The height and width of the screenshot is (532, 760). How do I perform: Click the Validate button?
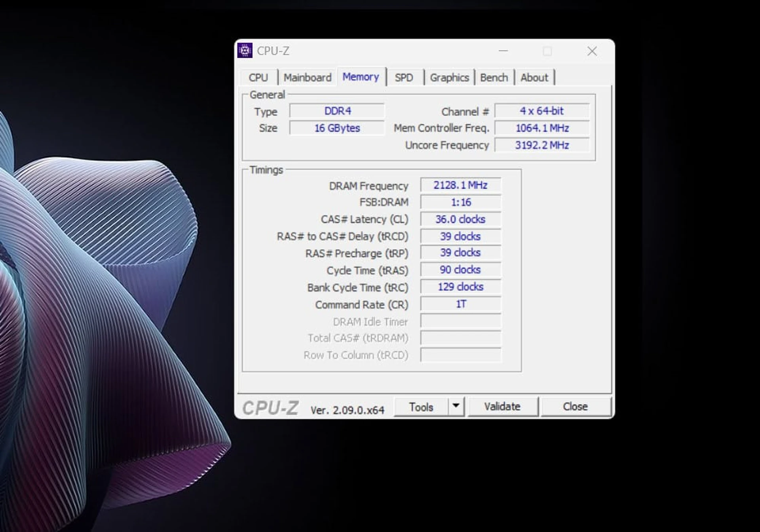[x=502, y=407]
